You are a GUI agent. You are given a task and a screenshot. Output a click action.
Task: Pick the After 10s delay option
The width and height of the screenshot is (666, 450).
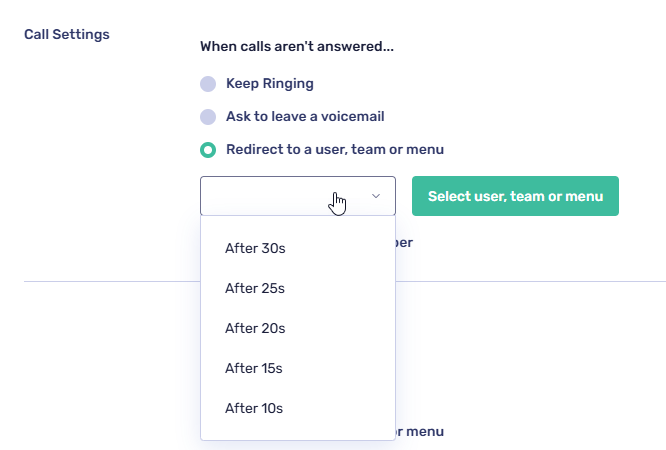(x=254, y=408)
